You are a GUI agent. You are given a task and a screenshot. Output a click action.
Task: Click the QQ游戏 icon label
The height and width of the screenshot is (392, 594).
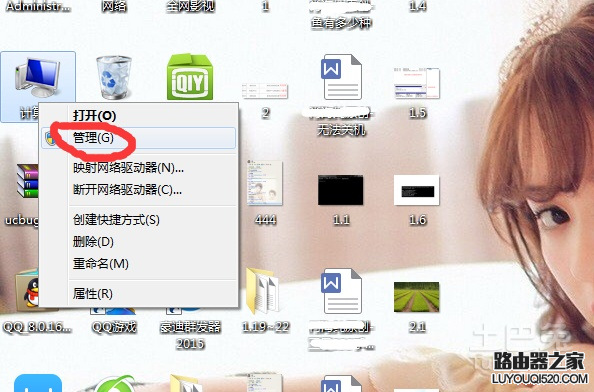click(x=114, y=327)
